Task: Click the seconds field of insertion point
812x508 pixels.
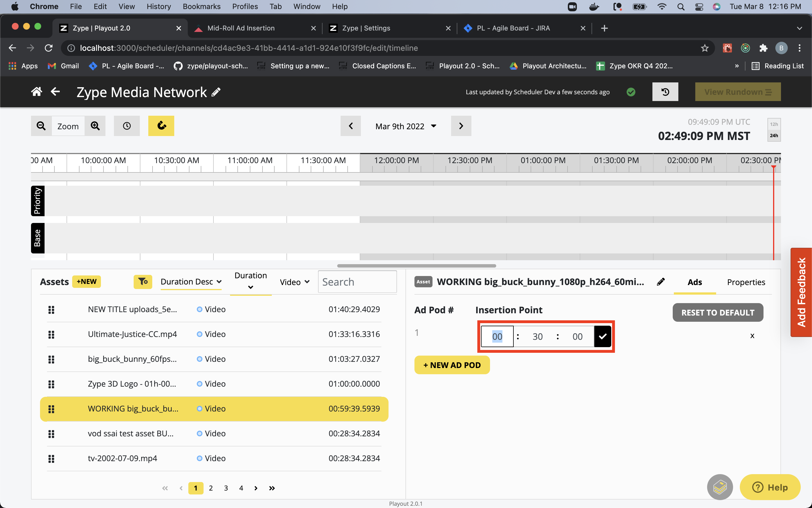Action: point(577,336)
